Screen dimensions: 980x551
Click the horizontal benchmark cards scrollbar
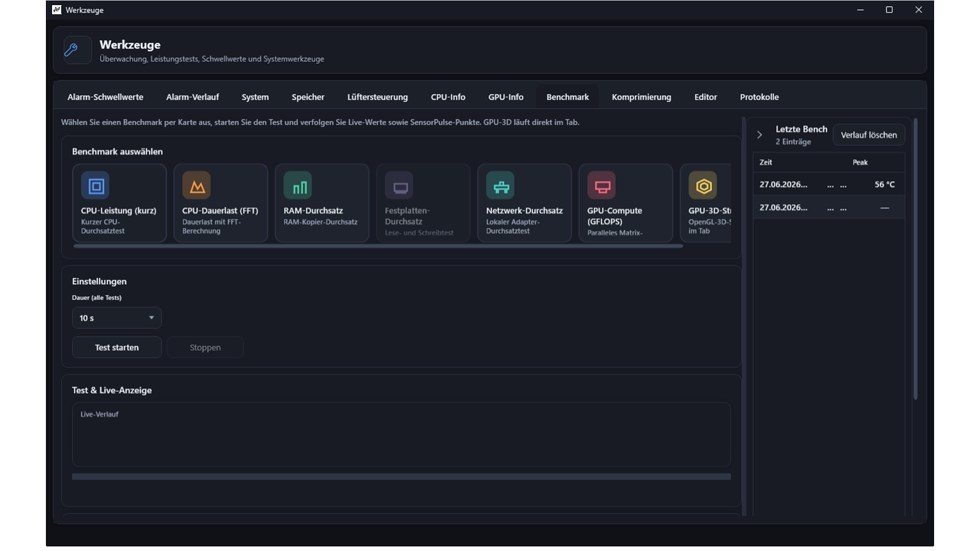(x=378, y=246)
